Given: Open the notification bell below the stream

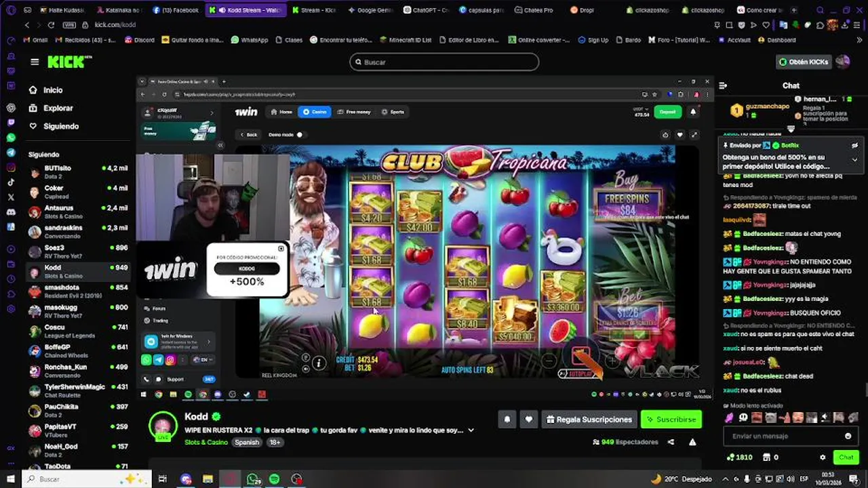Looking at the screenshot, I should click(507, 420).
